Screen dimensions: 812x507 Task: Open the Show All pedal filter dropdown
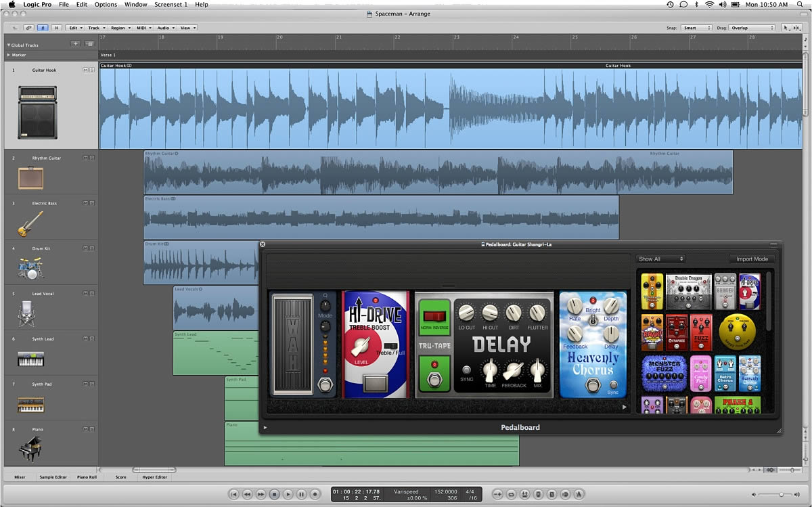click(x=661, y=259)
